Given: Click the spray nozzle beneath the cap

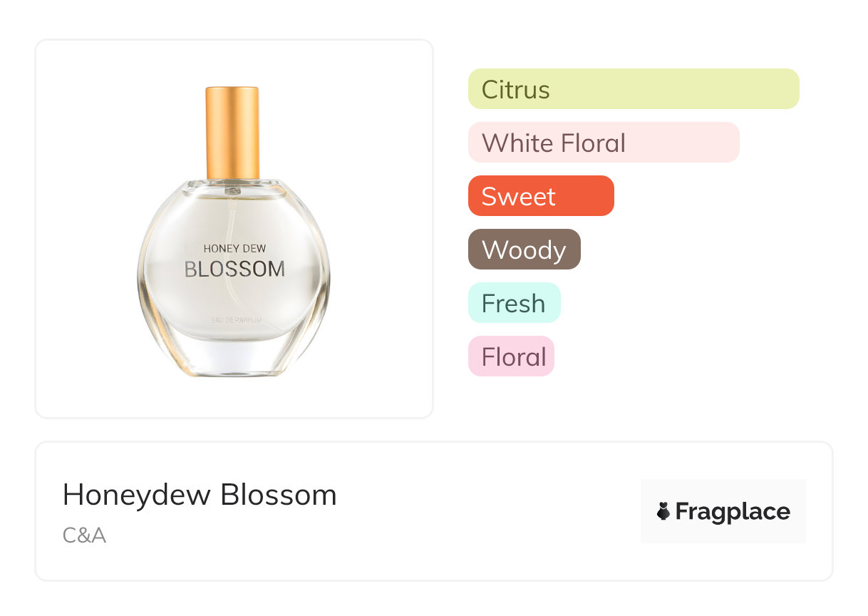Looking at the screenshot, I should click(x=232, y=190).
